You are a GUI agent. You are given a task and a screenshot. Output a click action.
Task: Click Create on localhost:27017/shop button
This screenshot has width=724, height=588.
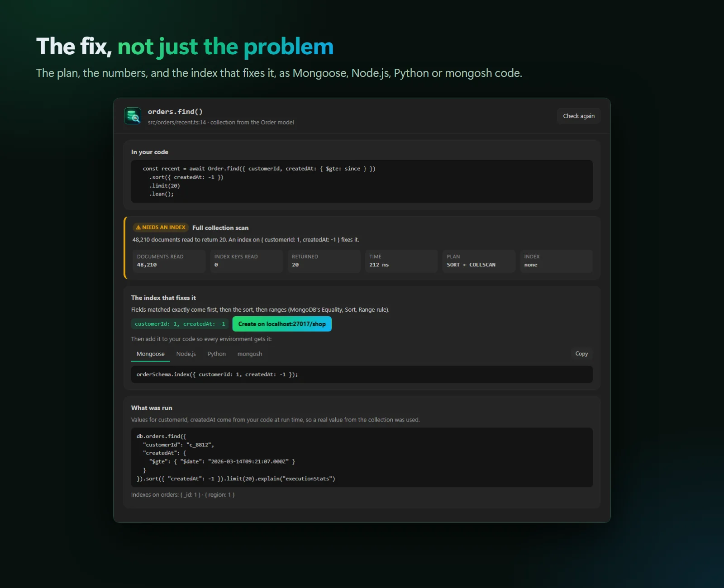(282, 324)
